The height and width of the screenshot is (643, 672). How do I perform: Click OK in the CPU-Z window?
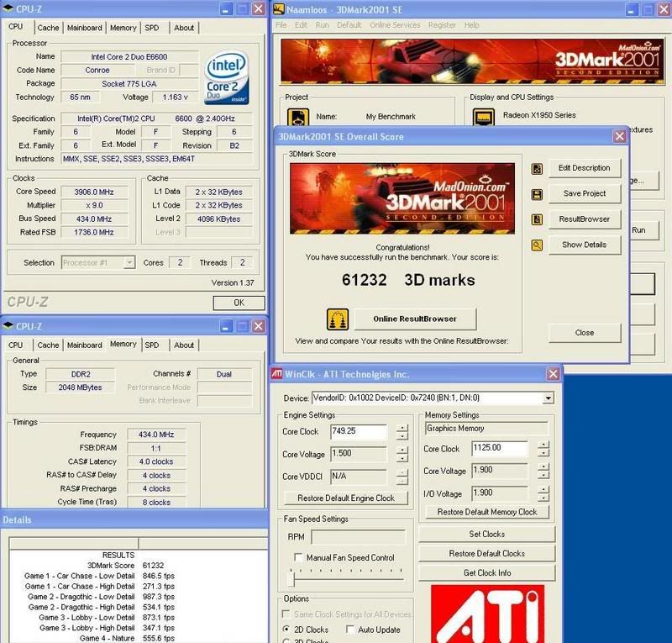coord(239,303)
